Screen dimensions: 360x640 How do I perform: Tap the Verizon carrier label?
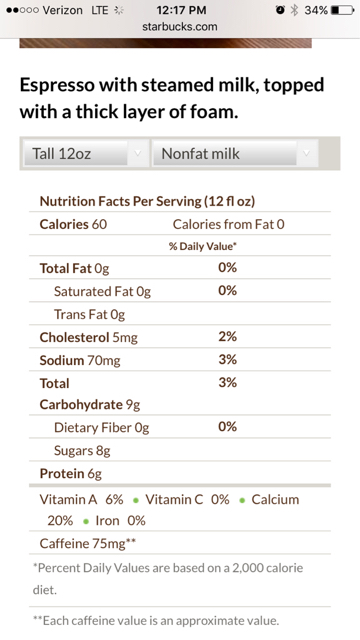(62, 10)
